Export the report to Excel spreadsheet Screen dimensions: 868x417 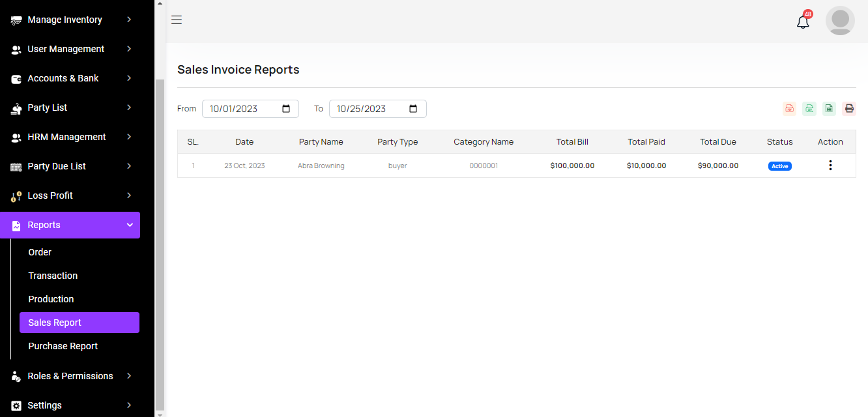(829, 109)
